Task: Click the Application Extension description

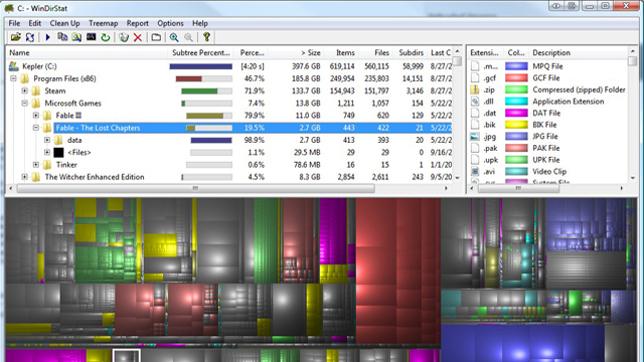Action: tap(568, 101)
